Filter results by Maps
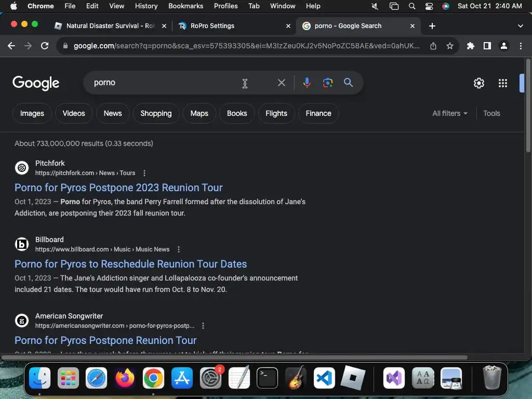532x399 pixels. pos(199,113)
